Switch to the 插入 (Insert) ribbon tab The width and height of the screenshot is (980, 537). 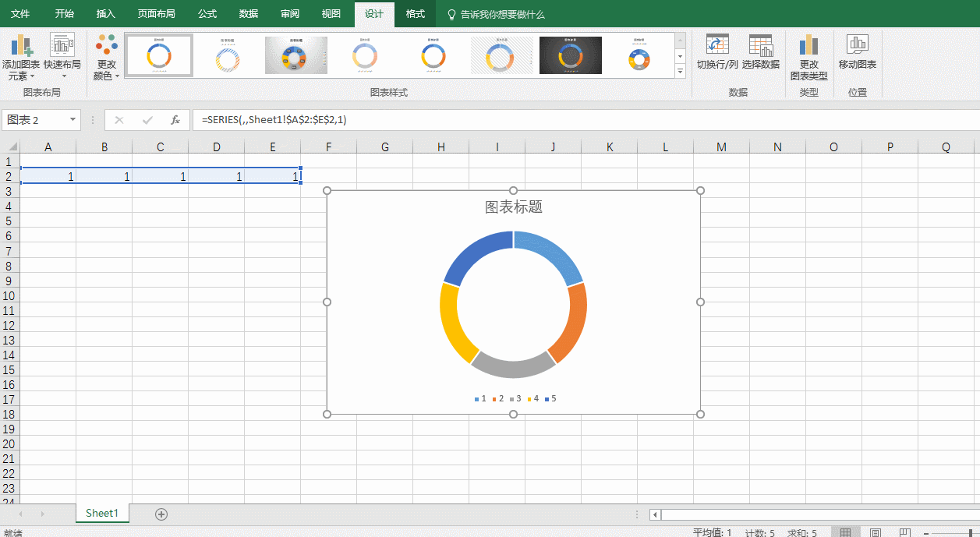(x=105, y=14)
